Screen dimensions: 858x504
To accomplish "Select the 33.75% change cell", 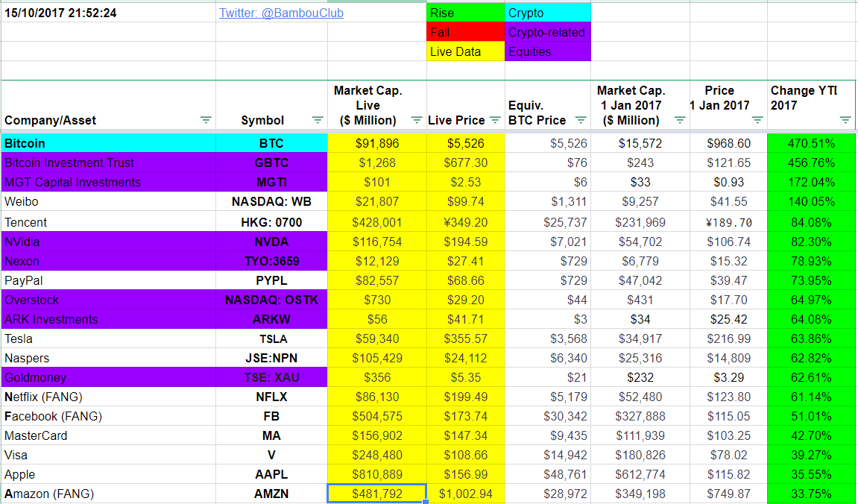I will tap(813, 494).
